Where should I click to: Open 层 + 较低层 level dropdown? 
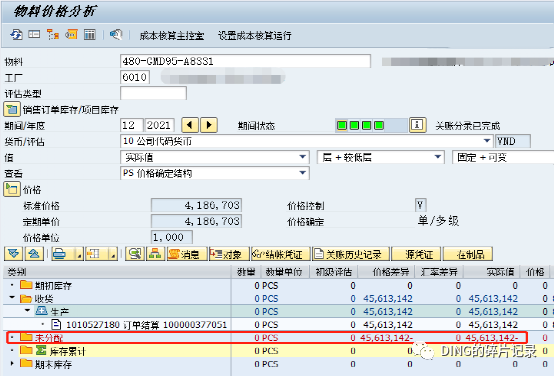pyautogui.click(x=437, y=157)
